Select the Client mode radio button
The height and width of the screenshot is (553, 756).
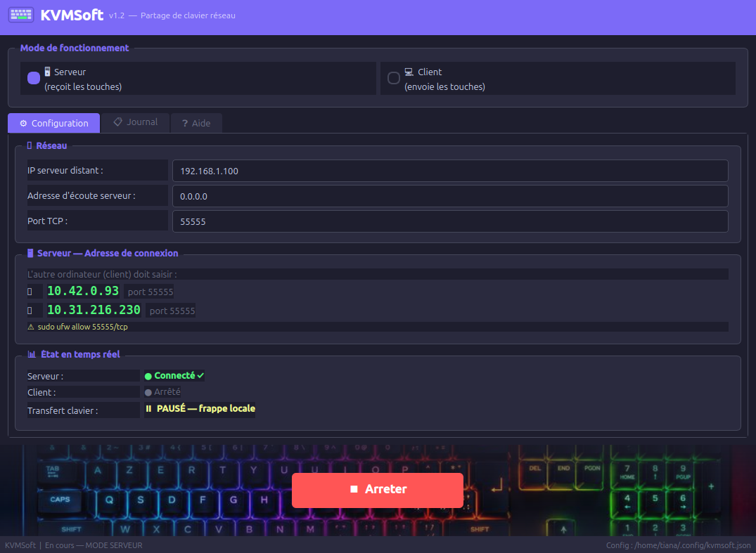(x=393, y=78)
